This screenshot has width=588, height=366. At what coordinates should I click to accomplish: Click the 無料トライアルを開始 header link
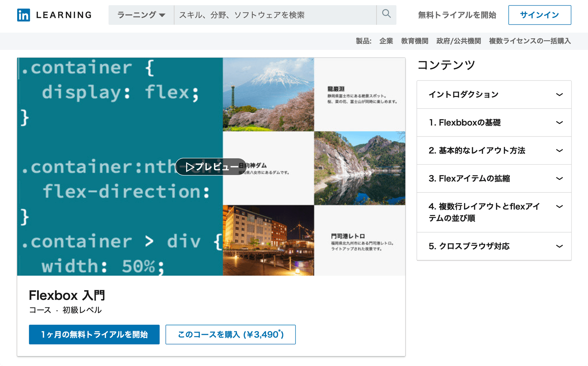click(x=457, y=15)
